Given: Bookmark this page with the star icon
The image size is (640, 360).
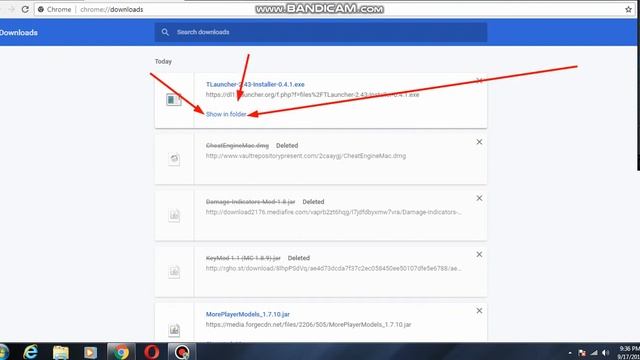Looking at the screenshot, I should click(628, 9).
